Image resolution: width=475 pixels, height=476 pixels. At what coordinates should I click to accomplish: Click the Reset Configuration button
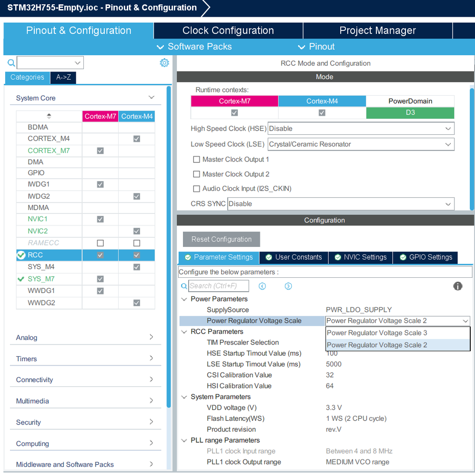click(221, 239)
